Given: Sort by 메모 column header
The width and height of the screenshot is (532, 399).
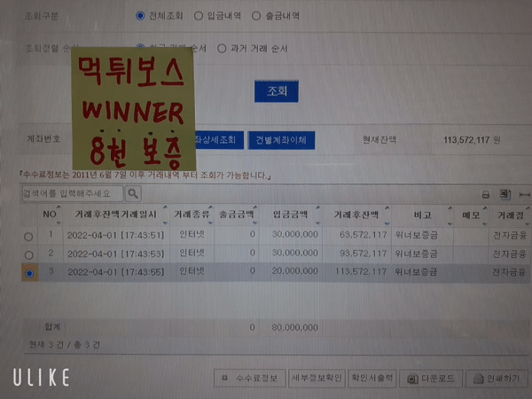Looking at the screenshot, I should [471, 215].
